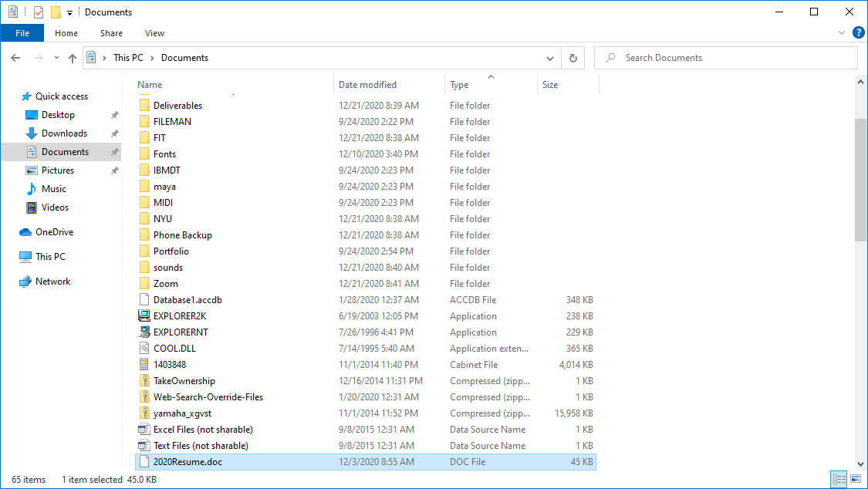This screenshot has width=868, height=489.
Task: Click the EXPLORER2K application icon
Action: 144,316
